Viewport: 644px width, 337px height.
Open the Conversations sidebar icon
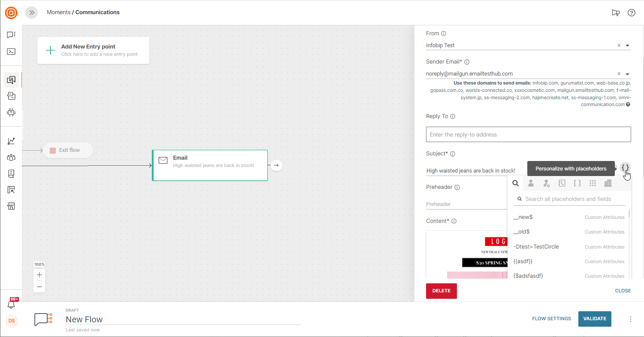11,96
